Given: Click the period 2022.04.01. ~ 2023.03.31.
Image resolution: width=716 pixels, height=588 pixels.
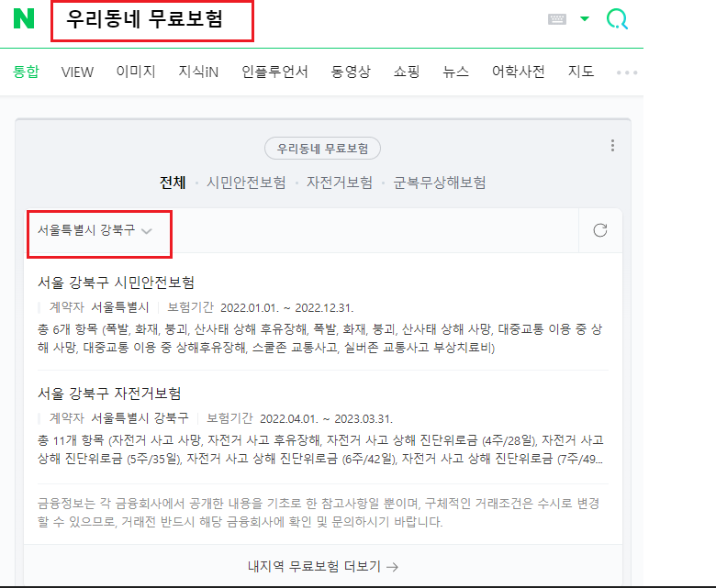Looking at the screenshot, I should pos(326,419).
